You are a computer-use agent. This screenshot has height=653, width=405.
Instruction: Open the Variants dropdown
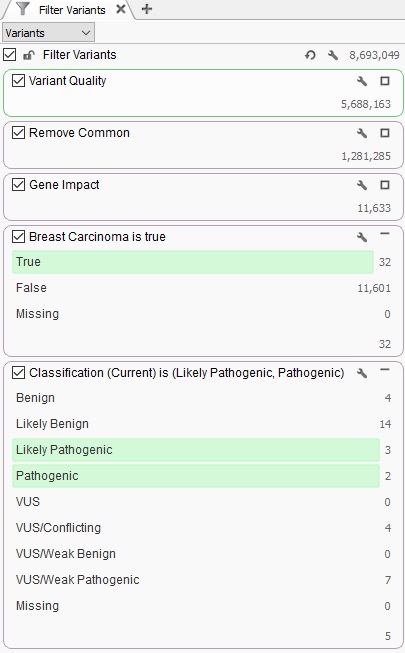click(48, 33)
